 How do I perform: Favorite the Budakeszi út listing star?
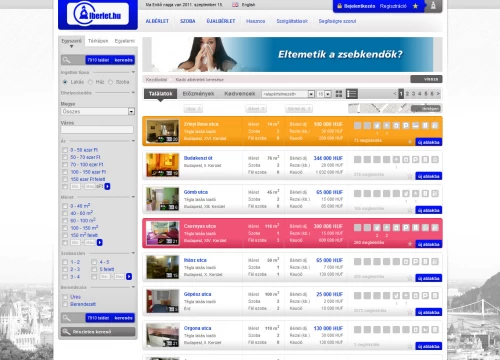click(410, 176)
